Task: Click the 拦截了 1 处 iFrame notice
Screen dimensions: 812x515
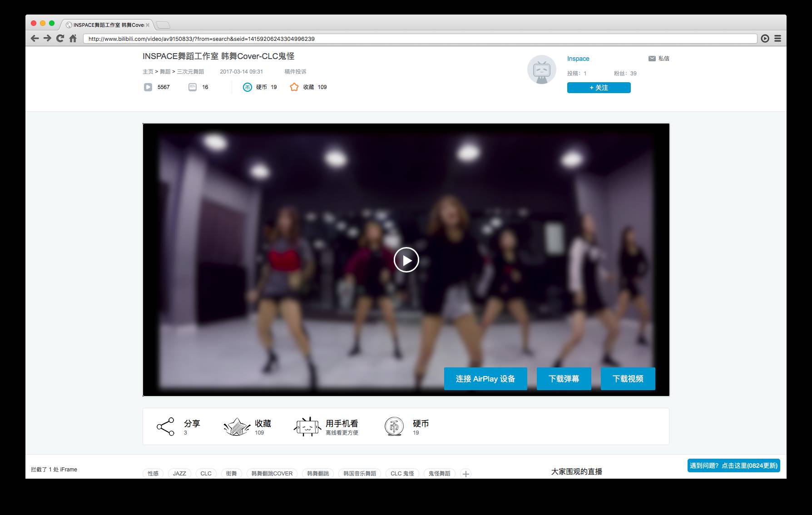Action: tap(54, 470)
